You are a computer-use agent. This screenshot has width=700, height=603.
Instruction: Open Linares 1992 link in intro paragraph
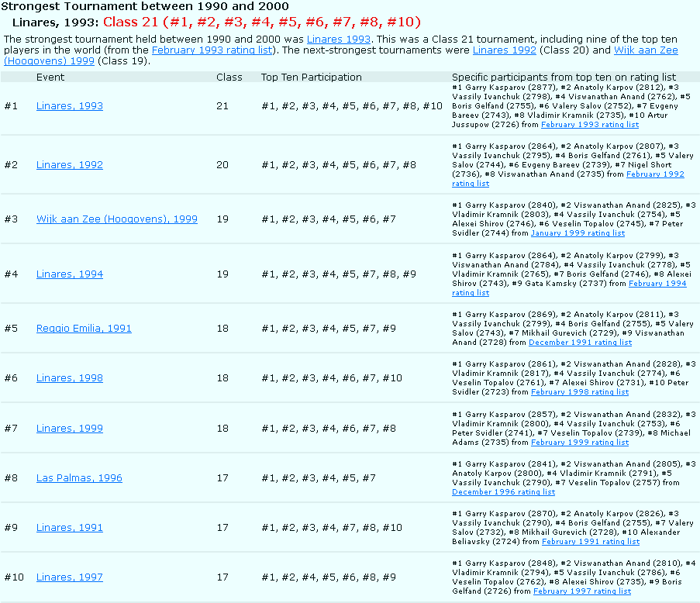pos(504,50)
